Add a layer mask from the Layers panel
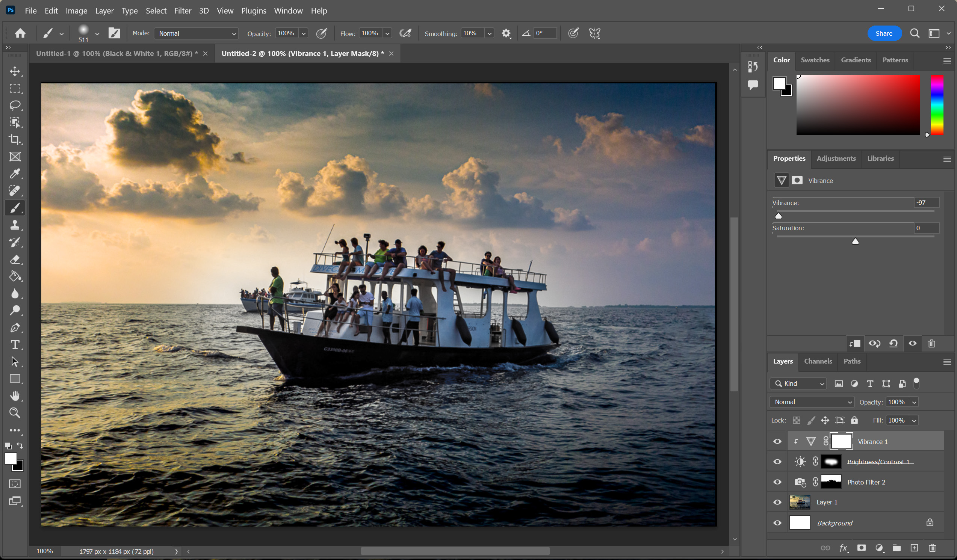 click(861, 548)
